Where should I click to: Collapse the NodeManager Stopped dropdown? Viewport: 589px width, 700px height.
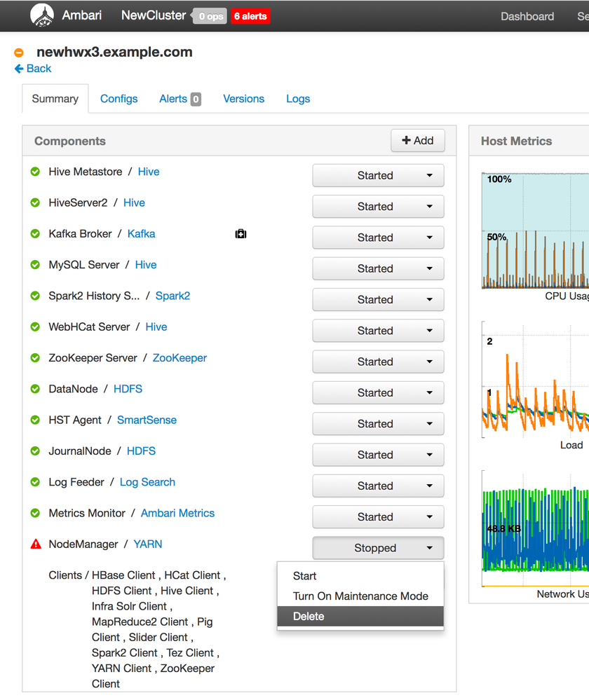(378, 548)
